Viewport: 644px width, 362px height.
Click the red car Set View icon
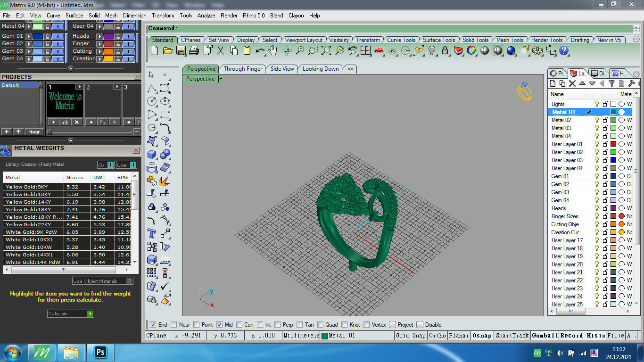tap(379, 50)
